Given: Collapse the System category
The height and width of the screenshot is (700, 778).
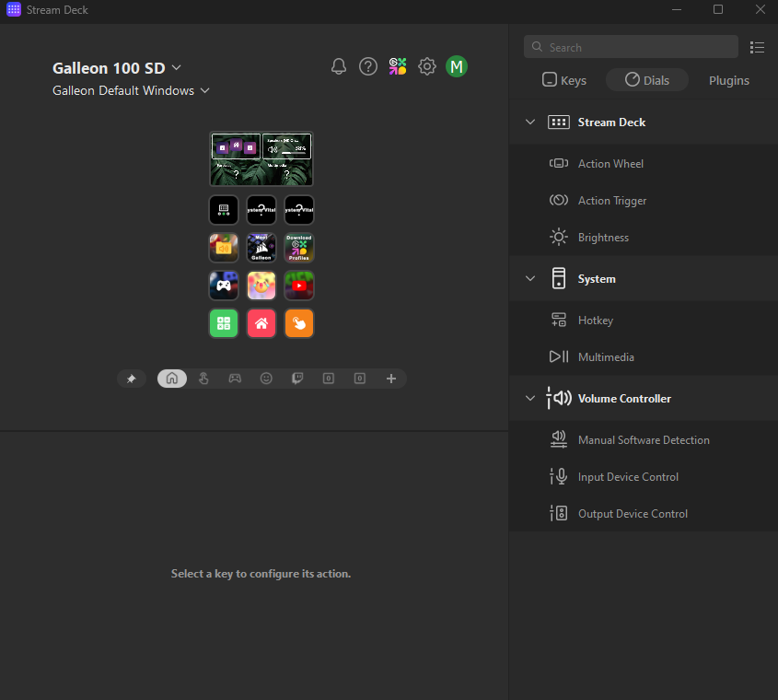Looking at the screenshot, I should point(530,279).
